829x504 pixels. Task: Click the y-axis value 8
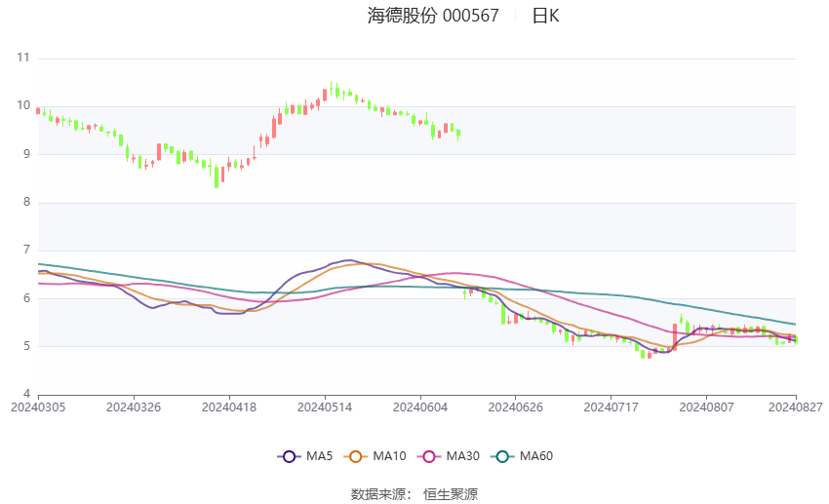coord(26,202)
